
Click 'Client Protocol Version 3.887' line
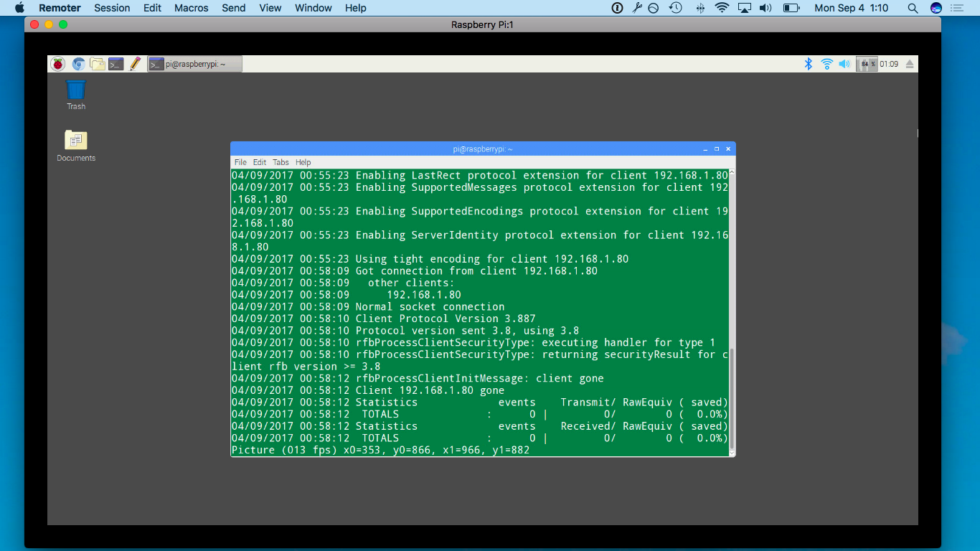tap(384, 319)
